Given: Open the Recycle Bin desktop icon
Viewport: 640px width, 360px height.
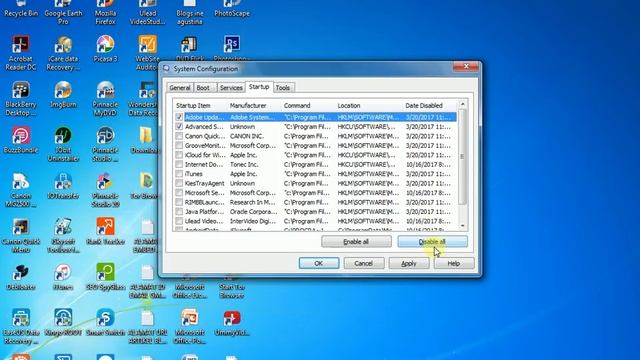Looking at the screenshot, I should (21, 9).
